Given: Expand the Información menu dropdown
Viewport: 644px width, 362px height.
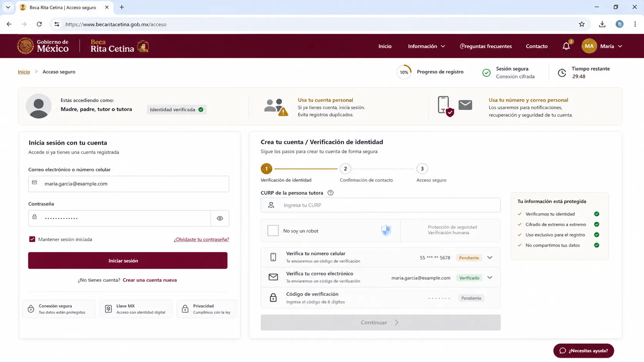Looking at the screenshot, I should [x=426, y=46].
